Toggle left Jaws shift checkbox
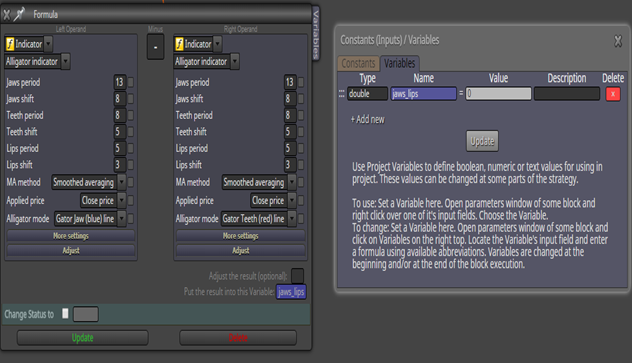This screenshot has height=363, width=632. (130, 99)
